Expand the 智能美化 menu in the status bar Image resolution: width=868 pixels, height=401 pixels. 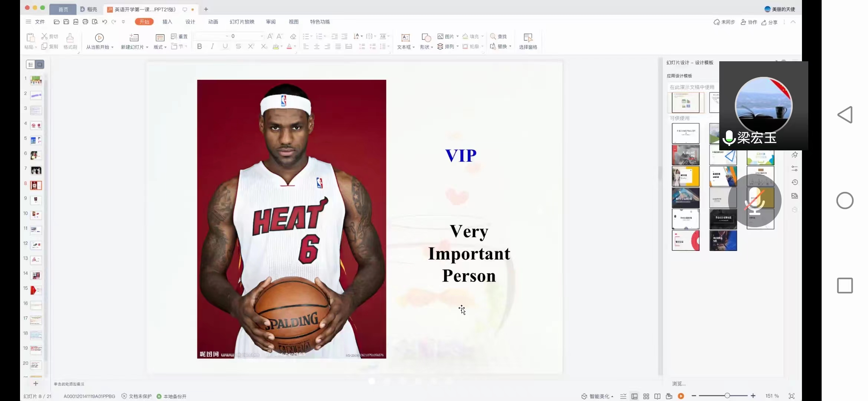coord(597,396)
